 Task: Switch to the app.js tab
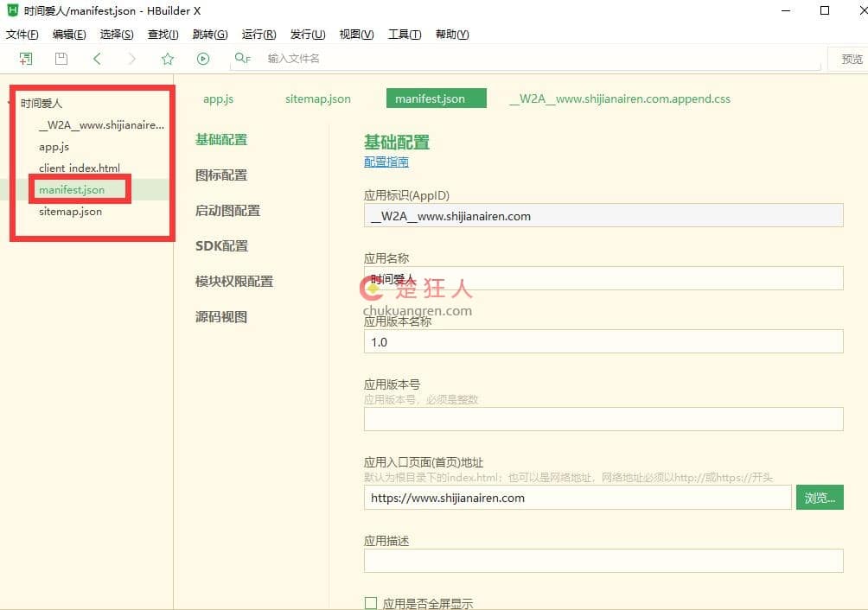pos(218,98)
